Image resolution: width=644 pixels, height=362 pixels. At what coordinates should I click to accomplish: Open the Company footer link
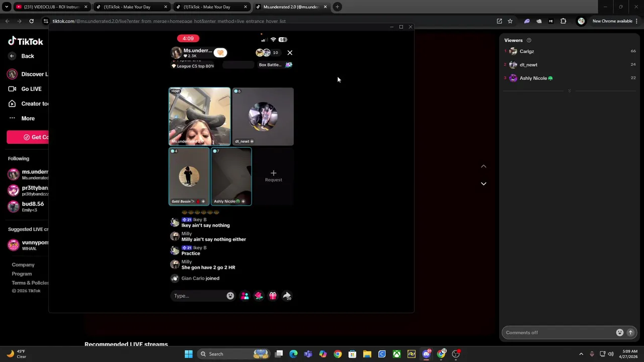point(23,264)
